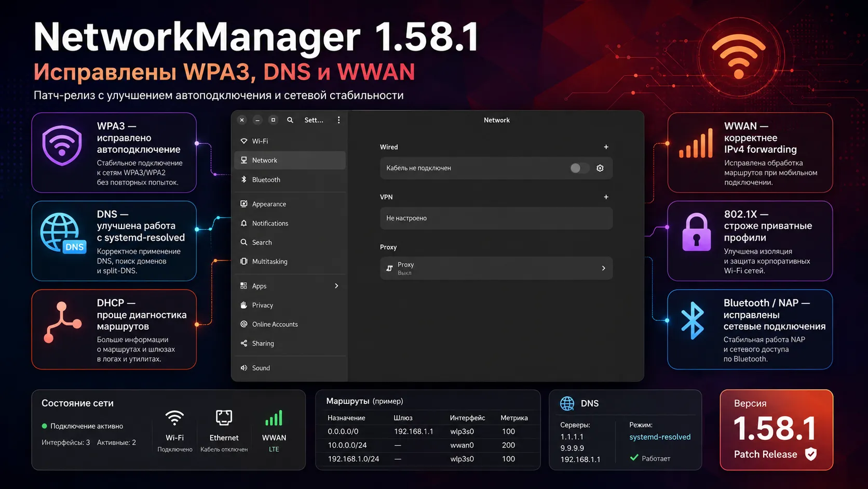Open the search icon in Settings header
Screen dimensions: 868x489
pos(290,120)
